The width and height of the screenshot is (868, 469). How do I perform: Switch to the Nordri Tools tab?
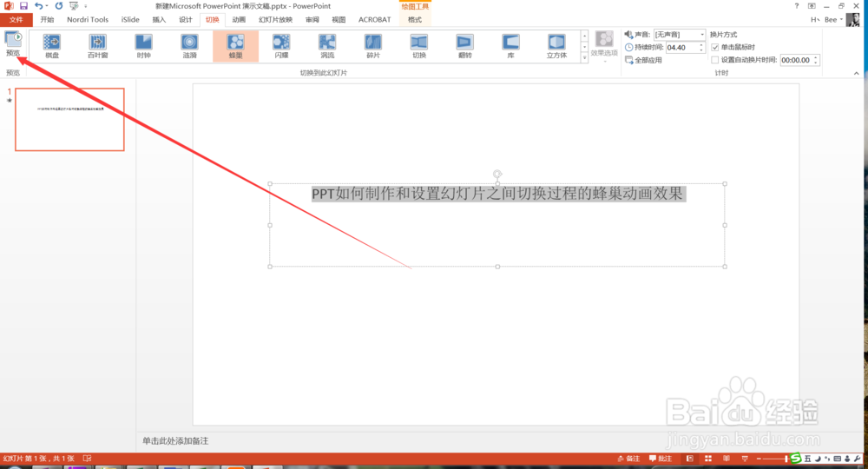pyautogui.click(x=88, y=19)
